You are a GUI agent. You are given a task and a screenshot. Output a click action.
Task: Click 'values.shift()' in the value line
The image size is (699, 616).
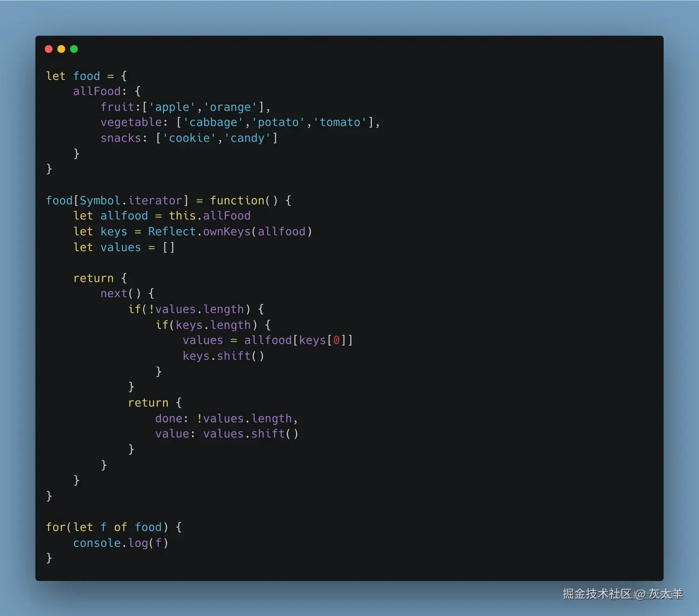tap(251, 434)
